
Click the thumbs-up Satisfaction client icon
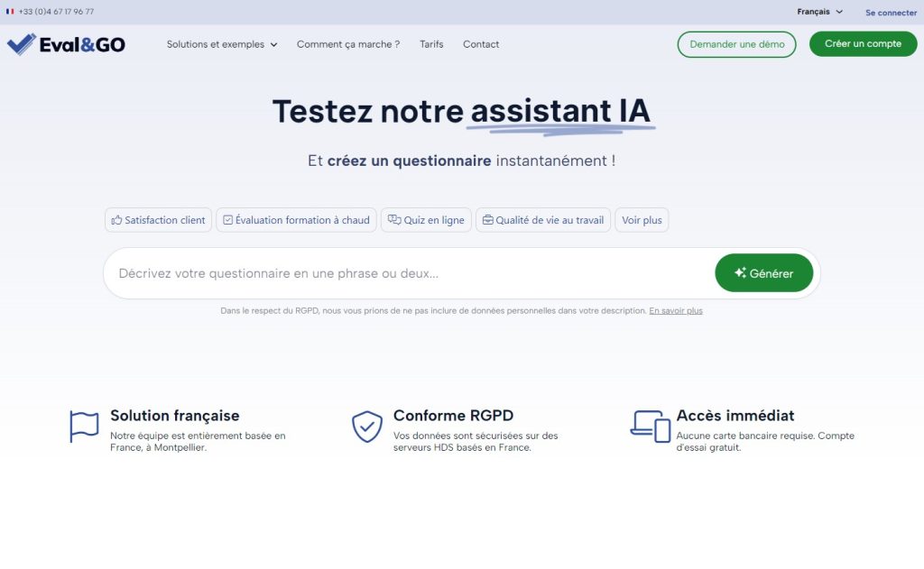[116, 220]
